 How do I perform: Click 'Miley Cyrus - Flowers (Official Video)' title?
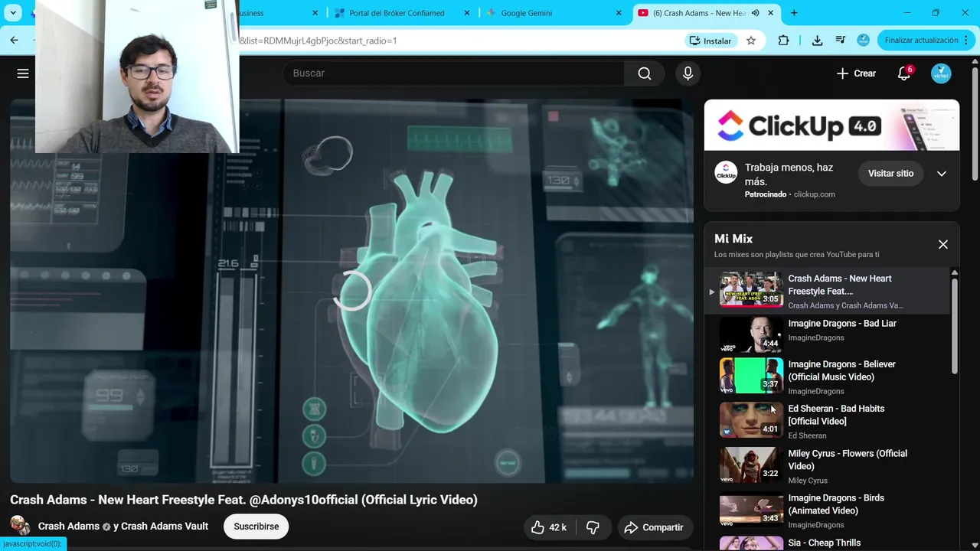(x=848, y=460)
